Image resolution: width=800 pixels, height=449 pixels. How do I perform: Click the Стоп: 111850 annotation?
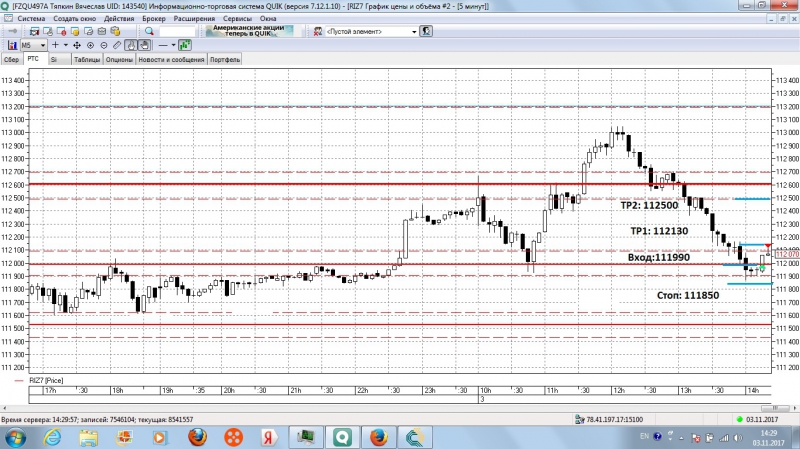coord(688,295)
